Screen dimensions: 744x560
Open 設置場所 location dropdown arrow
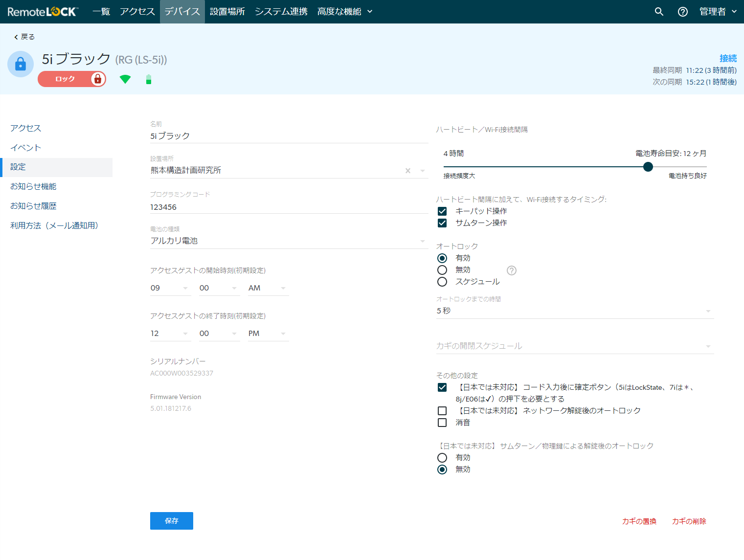click(423, 171)
